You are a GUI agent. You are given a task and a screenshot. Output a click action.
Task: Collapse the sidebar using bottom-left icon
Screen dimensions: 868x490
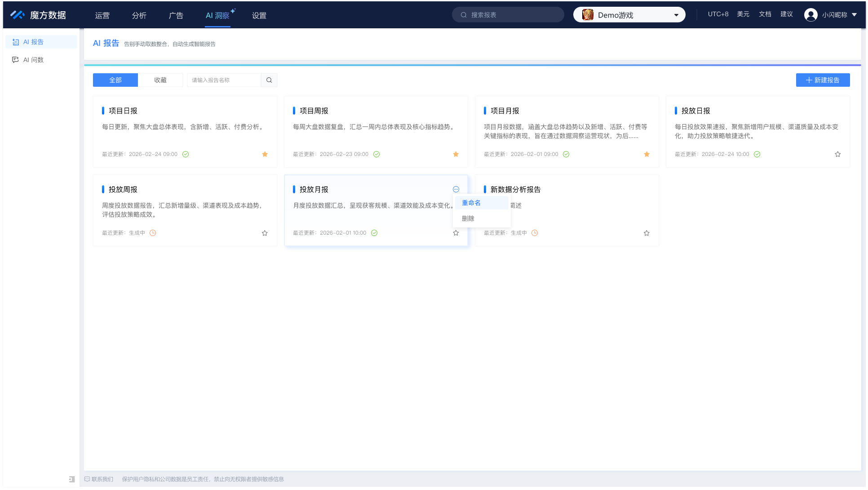pyautogui.click(x=72, y=479)
